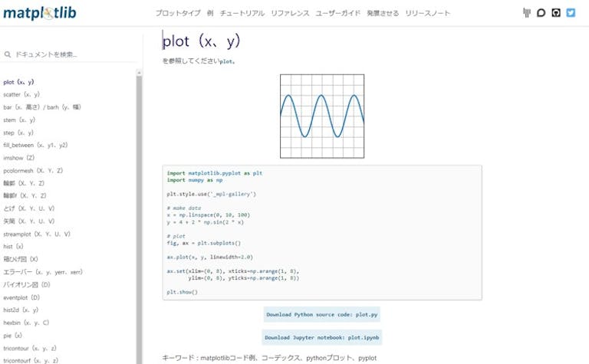Image resolution: width=589 pixels, height=364 pixels.
Task: Open hexbin (x, y, C) in sidebar
Action: pos(26,323)
